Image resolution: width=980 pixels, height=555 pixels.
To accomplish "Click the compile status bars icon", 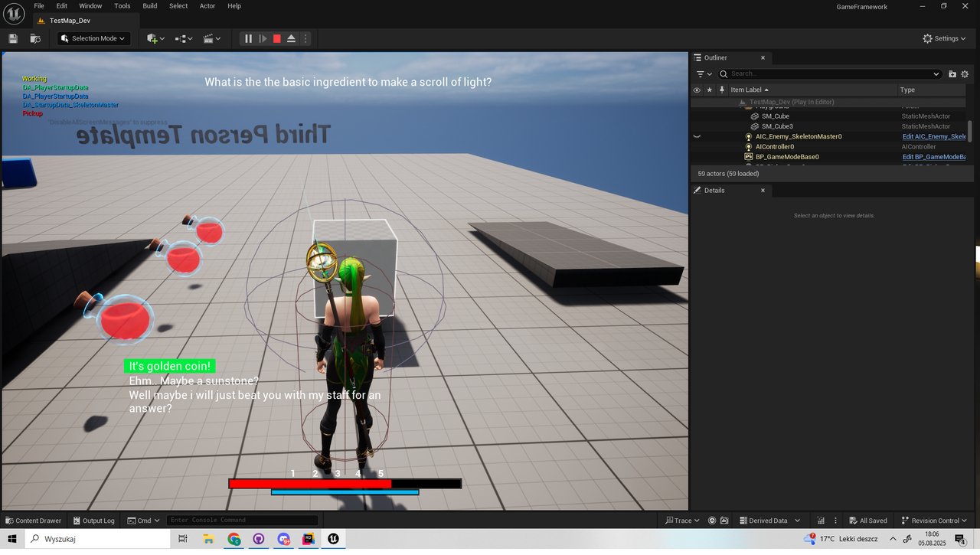I will click(x=820, y=521).
